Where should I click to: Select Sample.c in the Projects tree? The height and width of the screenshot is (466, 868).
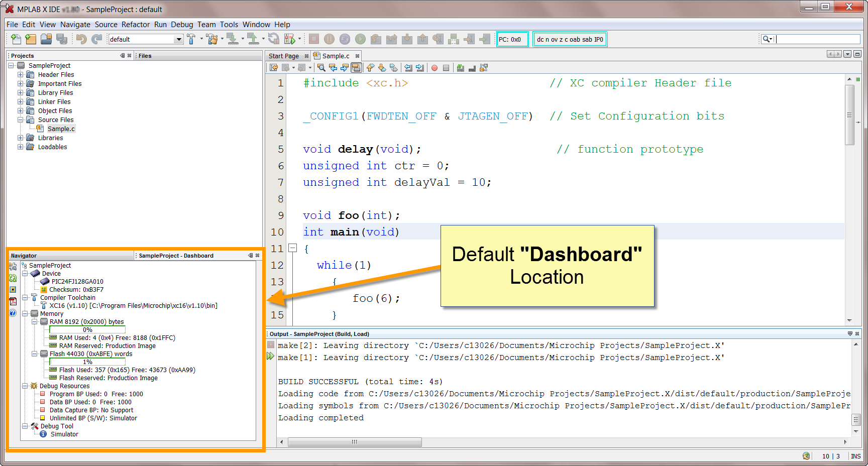[x=61, y=129]
